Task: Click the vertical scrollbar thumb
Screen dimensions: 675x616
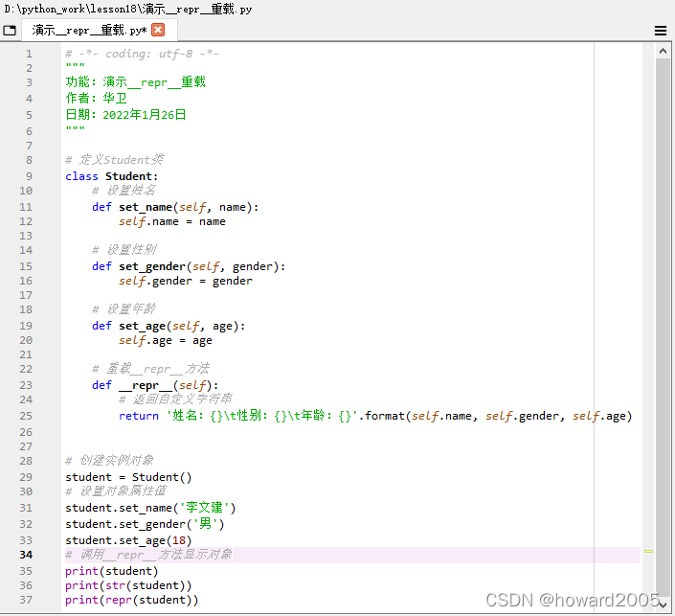Action: click(x=663, y=328)
